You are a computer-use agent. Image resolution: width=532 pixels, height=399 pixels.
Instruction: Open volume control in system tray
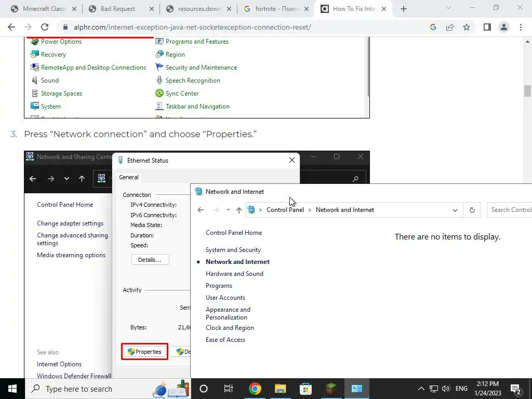[x=446, y=389]
